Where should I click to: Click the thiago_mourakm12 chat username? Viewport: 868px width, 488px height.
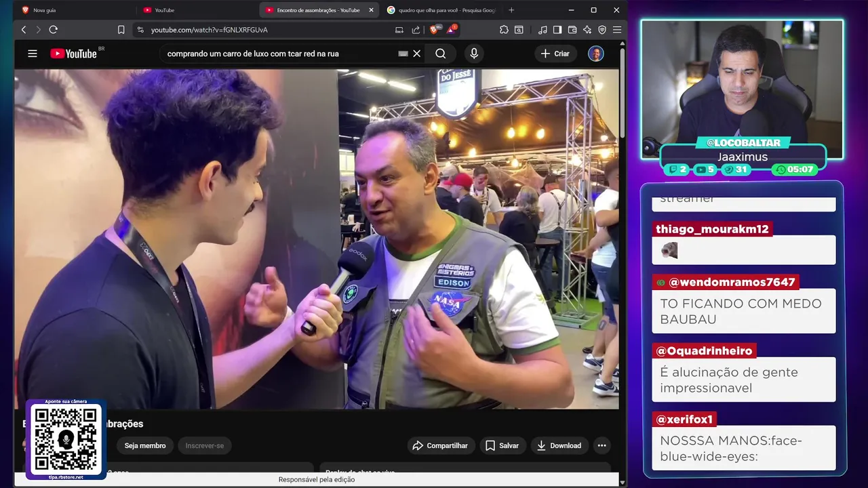pyautogui.click(x=712, y=229)
